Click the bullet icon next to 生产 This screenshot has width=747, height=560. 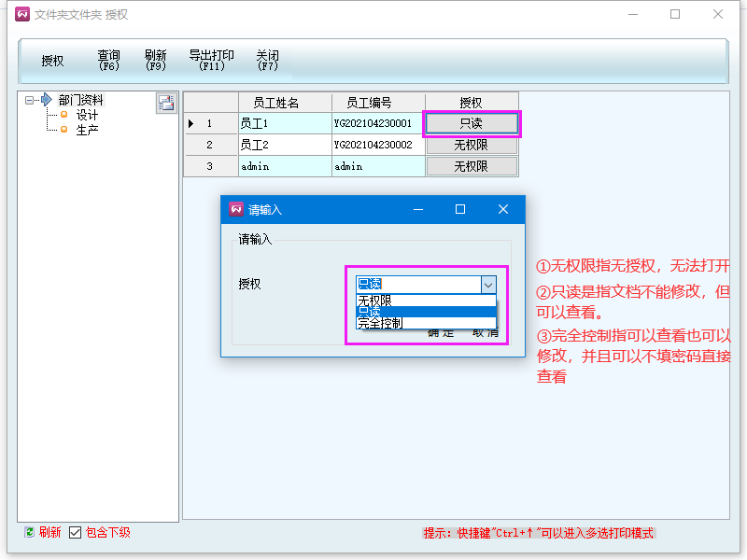tap(63, 130)
